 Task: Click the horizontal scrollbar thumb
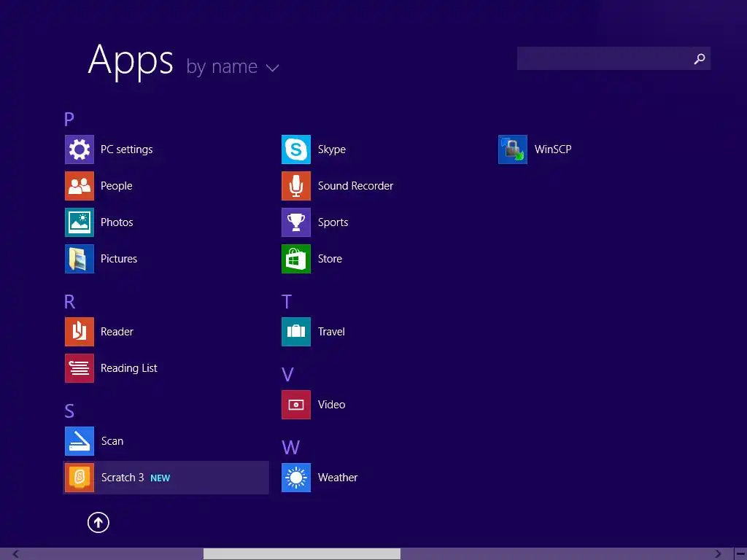(x=301, y=554)
